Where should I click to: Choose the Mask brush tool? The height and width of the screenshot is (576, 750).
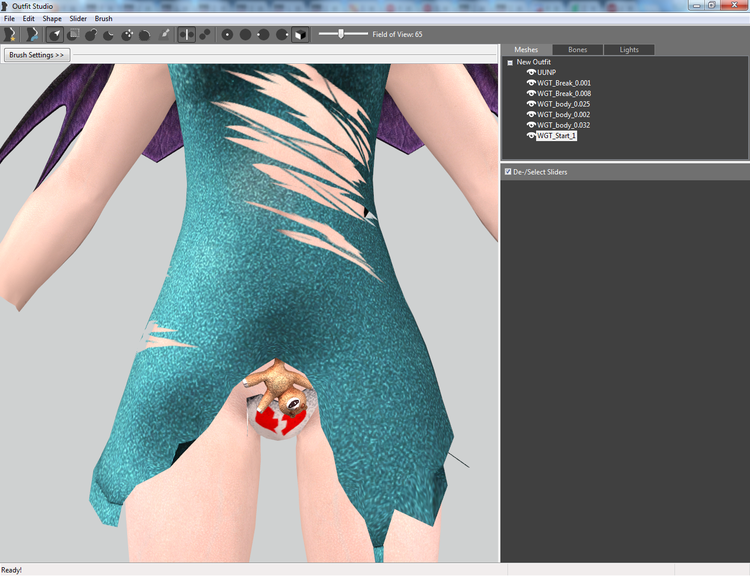coord(73,34)
